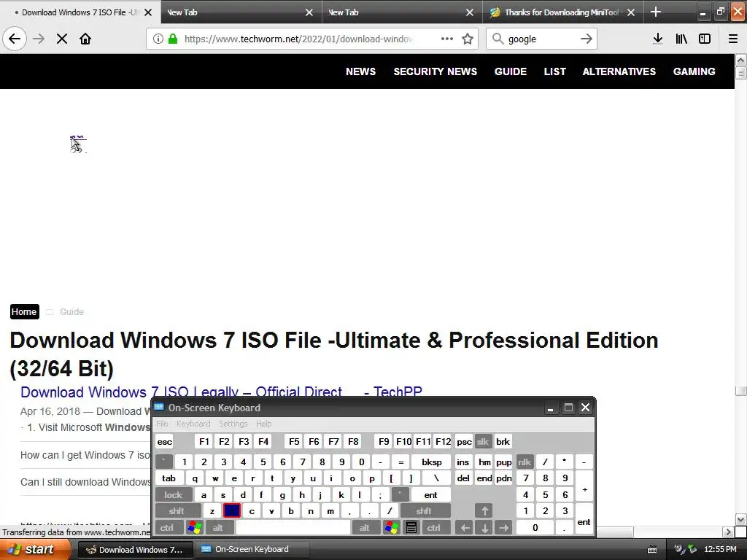Go back to the previous page in Firefox
Image resolution: width=747 pixels, height=560 pixels.
15,39
